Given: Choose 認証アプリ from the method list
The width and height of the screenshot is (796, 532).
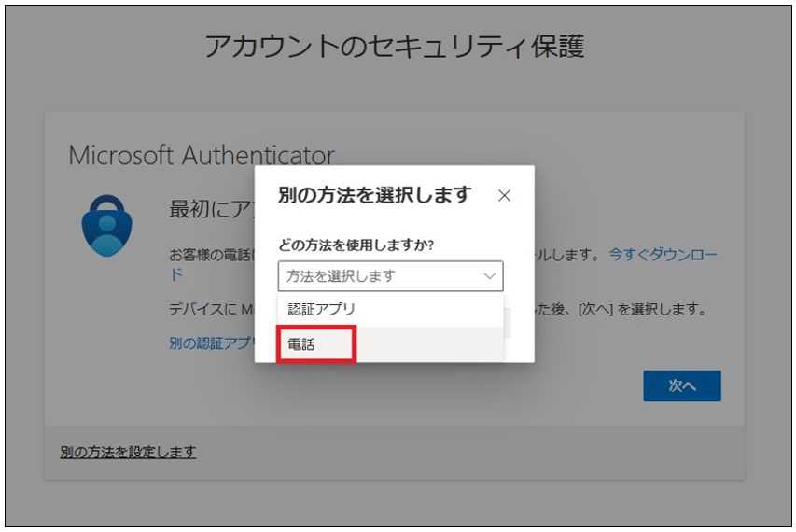Looking at the screenshot, I should pyautogui.click(x=390, y=309).
